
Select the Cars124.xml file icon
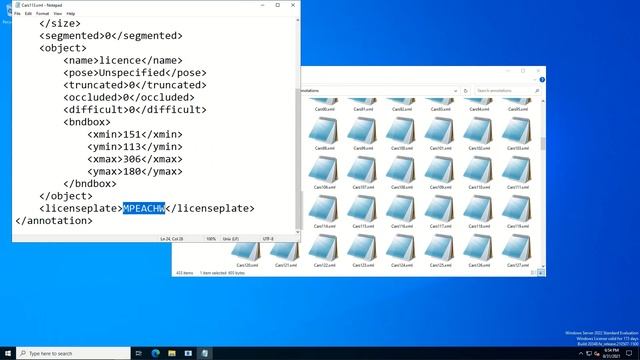(x=401, y=248)
